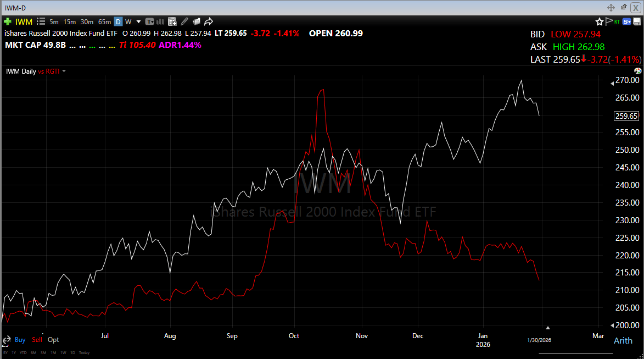644x359 pixels.
Task: Click the swap arrows icon beside Buy
Action: click(x=6, y=340)
